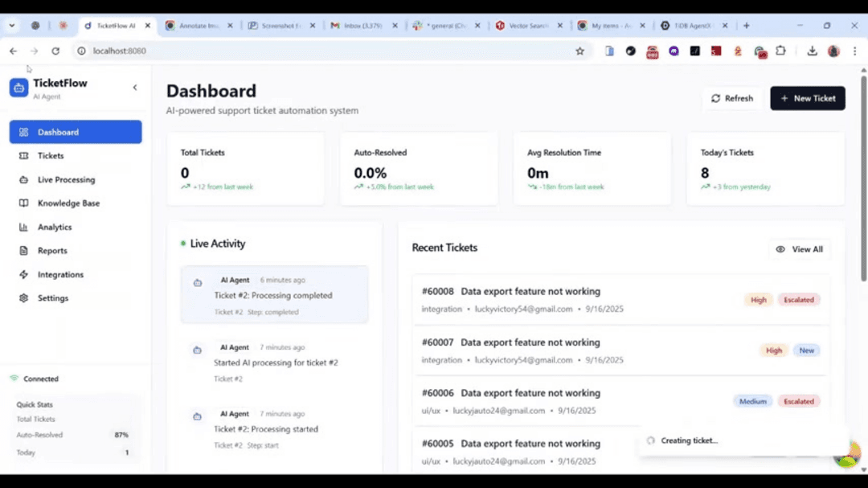Collapse the sidebar using the chevron
This screenshot has height=488, width=868.
click(134, 88)
